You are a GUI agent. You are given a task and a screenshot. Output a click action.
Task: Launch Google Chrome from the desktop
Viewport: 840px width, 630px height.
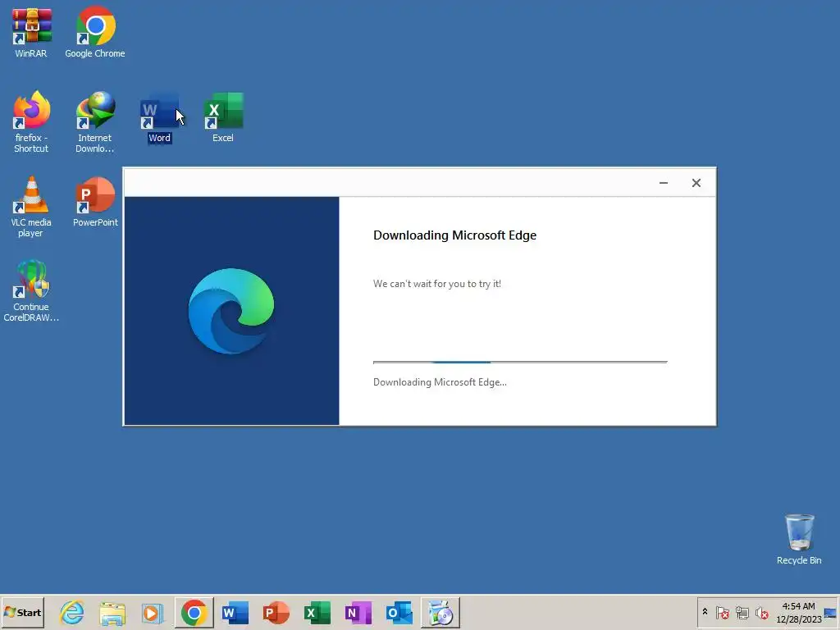[95, 32]
